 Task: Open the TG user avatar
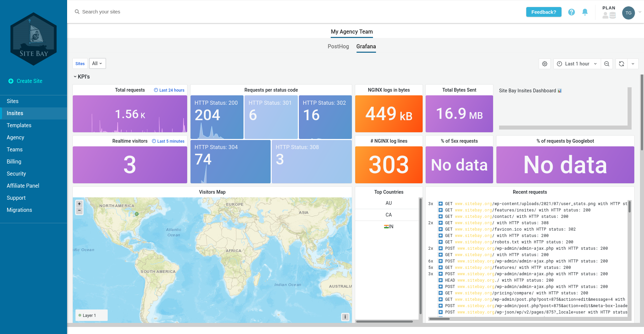629,13
